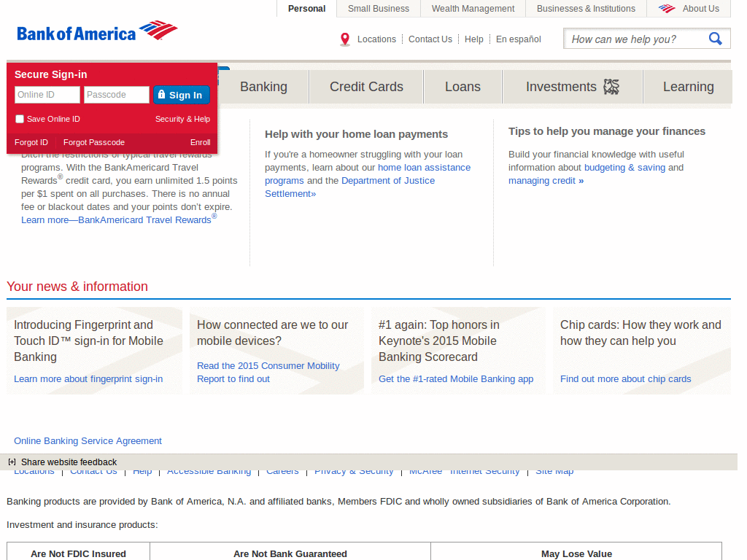The width and height of the screenshot is (747, 560).
Task: Click the Share website feedback text
Action: [69, 462]
